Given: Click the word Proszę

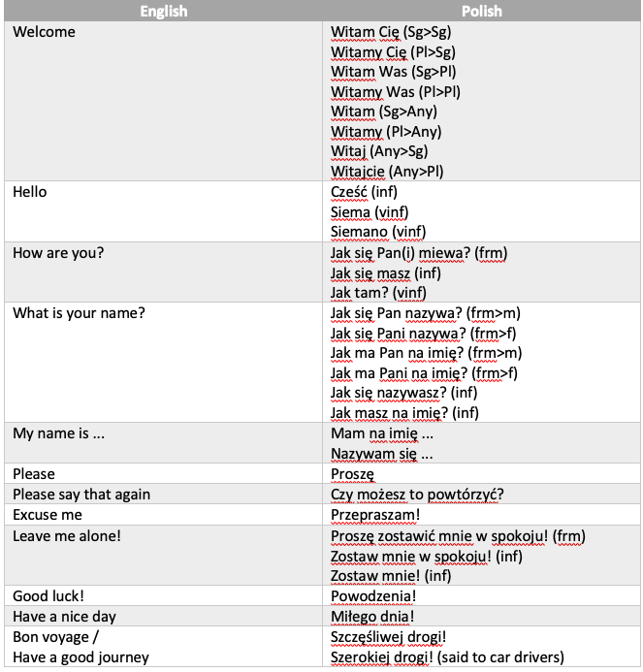Looking at the screenshot, I should (352, 474).
